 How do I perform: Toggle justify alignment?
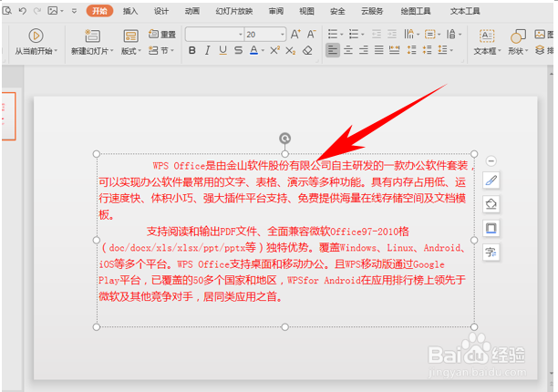click(x=379, y=50)
